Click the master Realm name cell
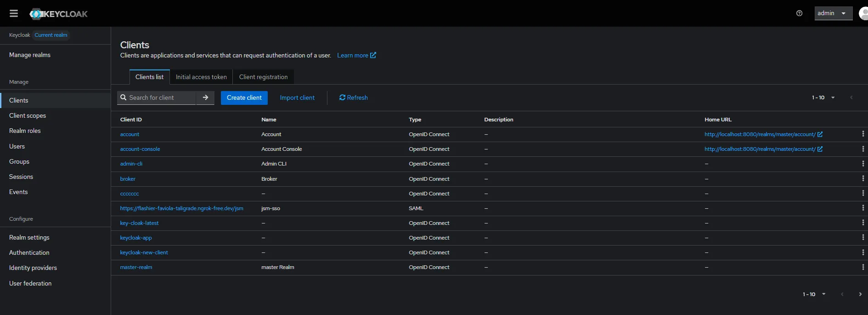868x315 pixels. [278, 267]
